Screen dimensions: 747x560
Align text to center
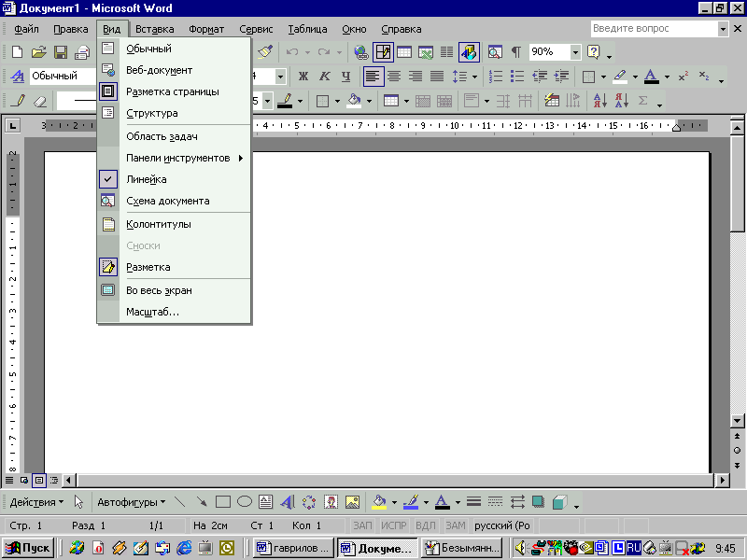click(394, 77)
